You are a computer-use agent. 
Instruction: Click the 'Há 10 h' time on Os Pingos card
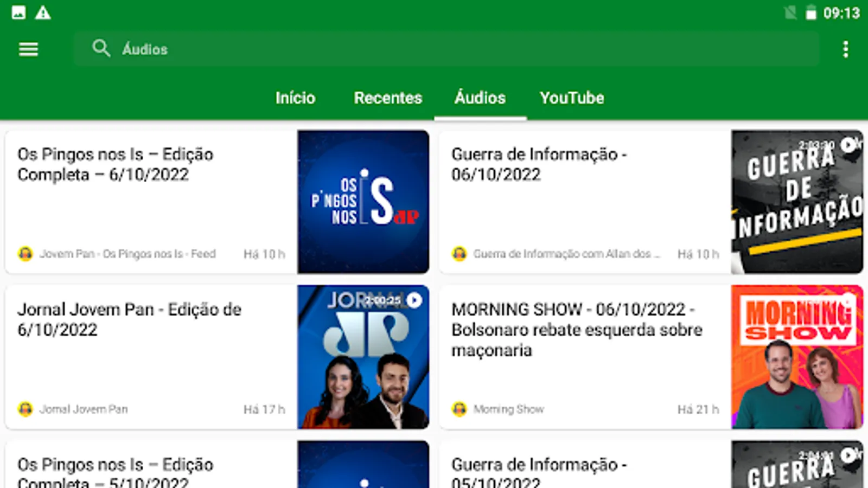click(264, 254)
